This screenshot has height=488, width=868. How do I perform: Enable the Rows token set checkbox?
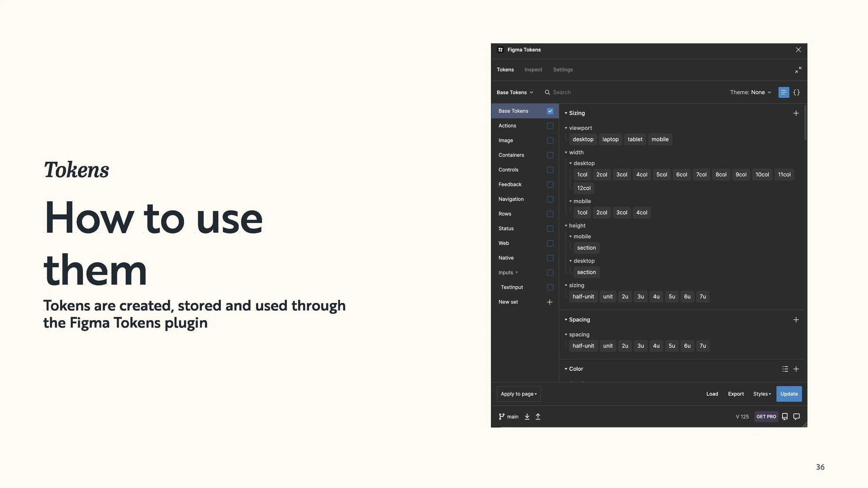pos(550,214)
